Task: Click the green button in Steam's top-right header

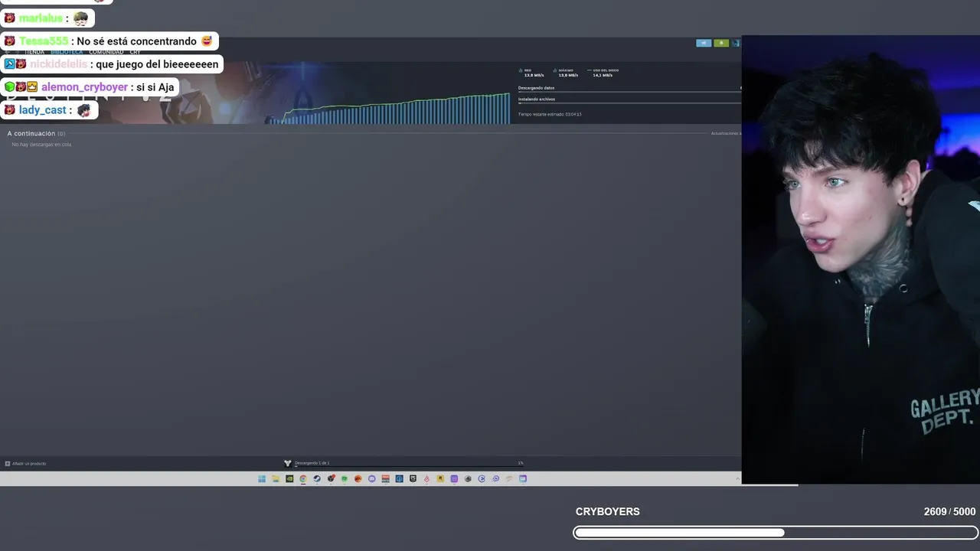Action: 721,43
